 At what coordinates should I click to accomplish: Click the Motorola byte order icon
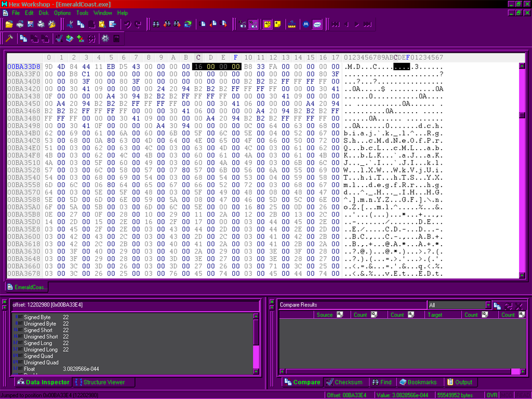pyautogui.click(x=306, y=24)
